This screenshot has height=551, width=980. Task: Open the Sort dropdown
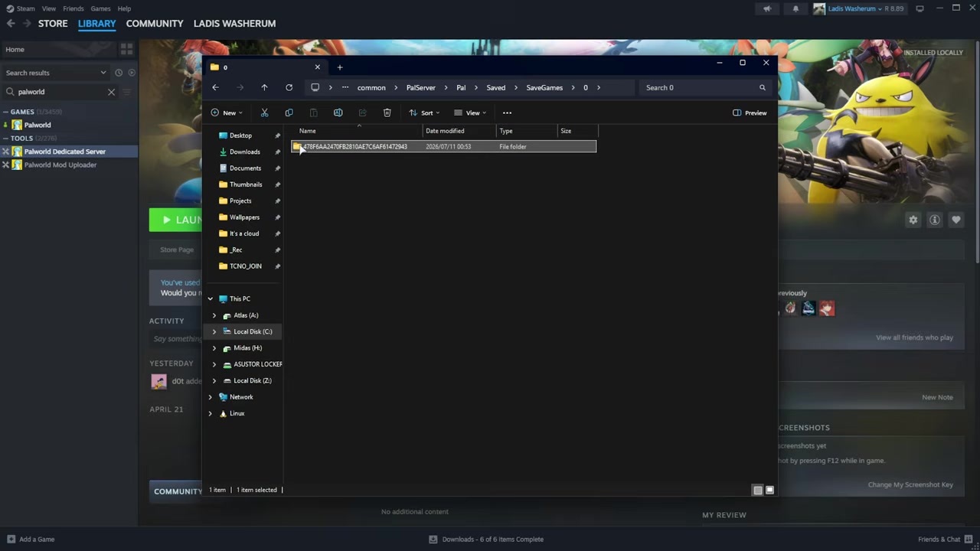[x=425, y=112]
